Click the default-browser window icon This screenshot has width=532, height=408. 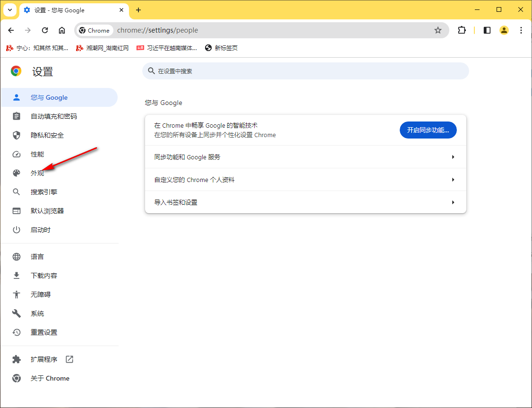click(16, 211)
